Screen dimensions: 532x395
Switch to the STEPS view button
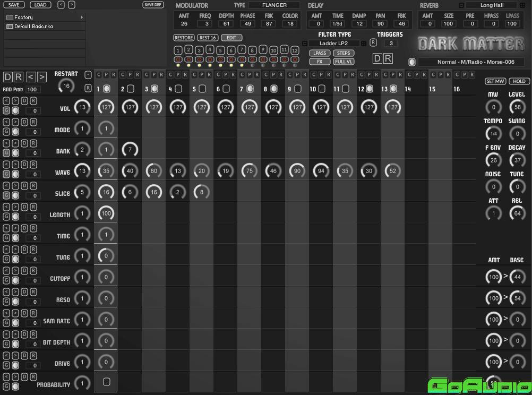(x=344, y=53)
